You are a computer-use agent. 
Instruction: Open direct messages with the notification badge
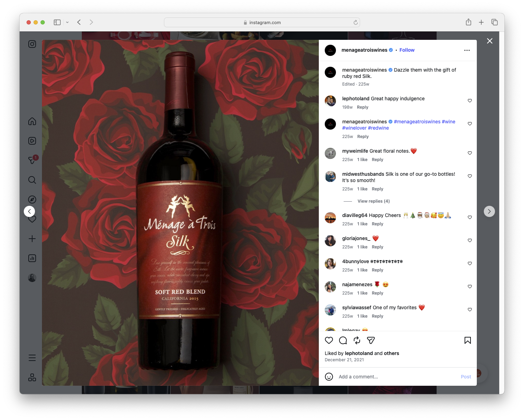pyautogui.click(x=32, y=160)
